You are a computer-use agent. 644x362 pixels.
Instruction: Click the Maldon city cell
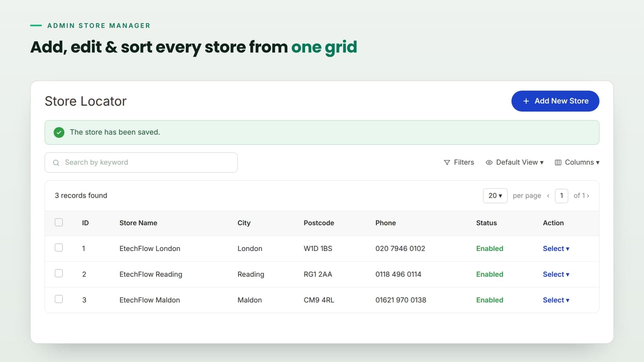click(250, 300)
